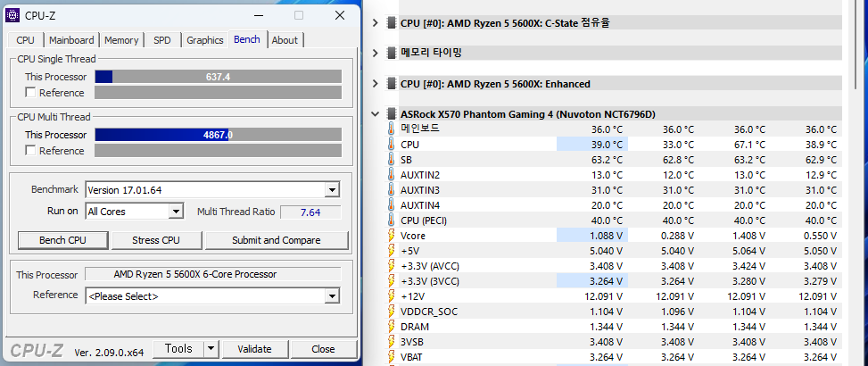This screenshot has height=366, width=868.
Task: Click the thermometer icon for AUXTIN4
Action: coord(392,205)
